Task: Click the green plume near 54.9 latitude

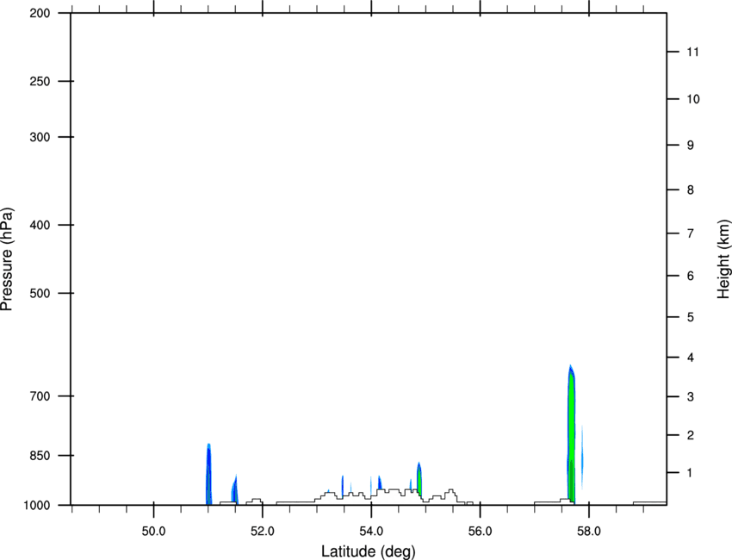Action: pos(419,480)
